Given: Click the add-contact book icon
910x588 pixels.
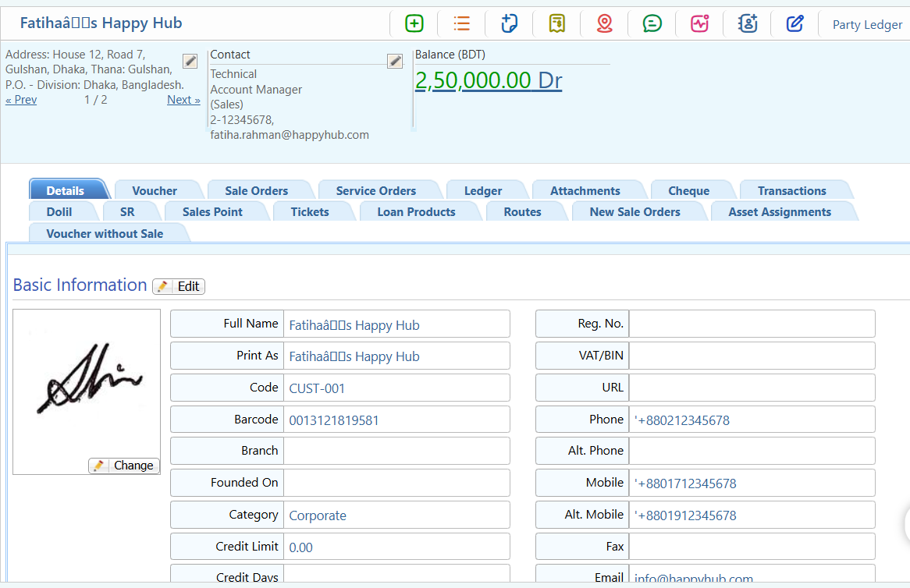Looking at the screenshot, I should tap(747, 23).
